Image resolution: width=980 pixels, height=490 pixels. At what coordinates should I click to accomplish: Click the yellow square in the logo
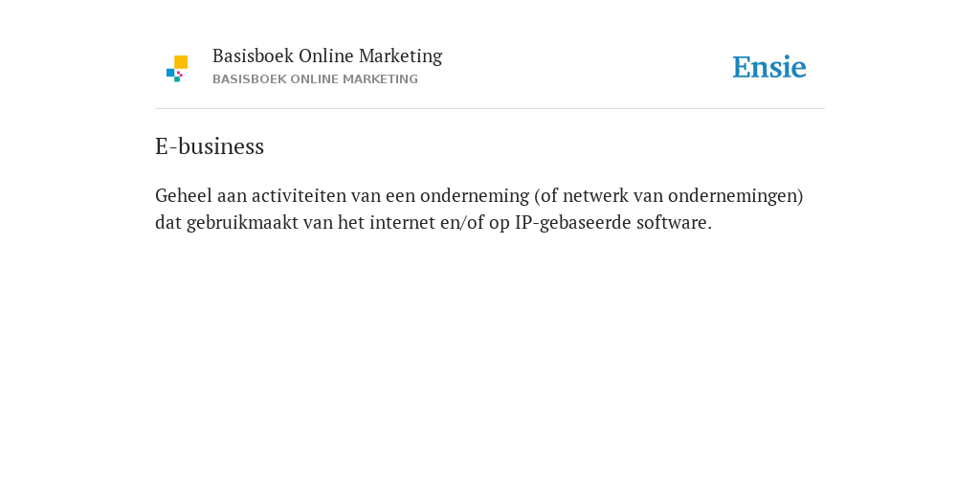[x=181, y=62]
